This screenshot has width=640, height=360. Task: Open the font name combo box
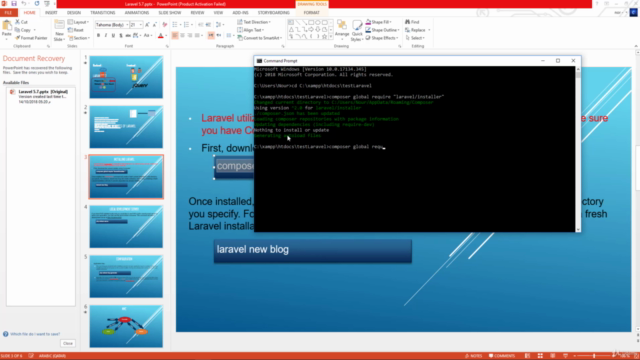click(111, 25)
